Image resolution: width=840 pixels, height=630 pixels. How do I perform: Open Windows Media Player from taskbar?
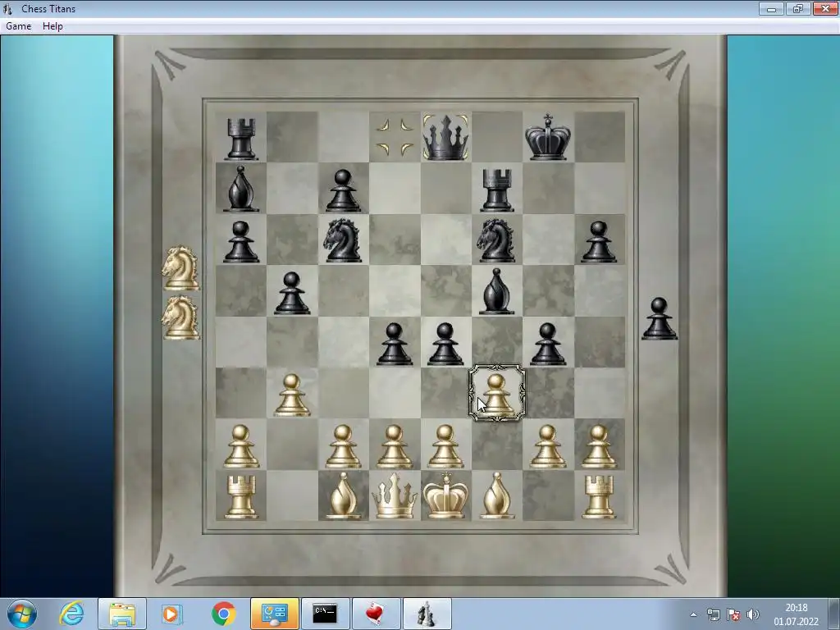(x=172, y=614)
